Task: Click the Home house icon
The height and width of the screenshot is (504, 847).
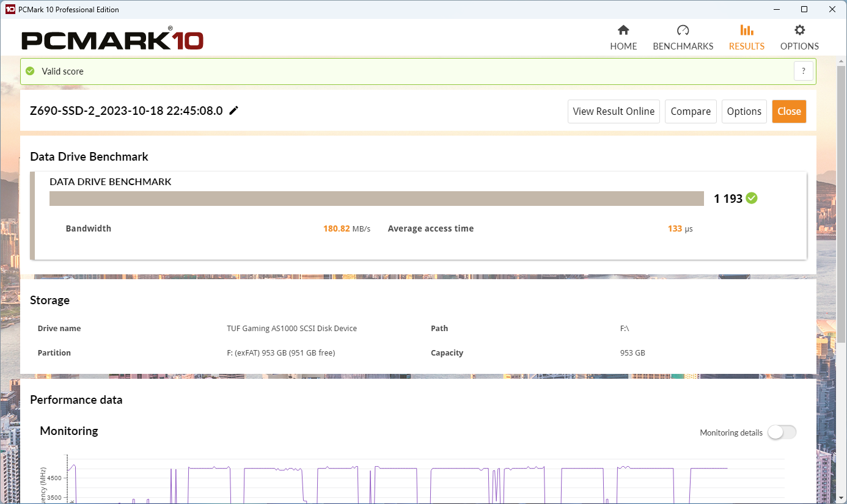Action: (x=623, y=30)
